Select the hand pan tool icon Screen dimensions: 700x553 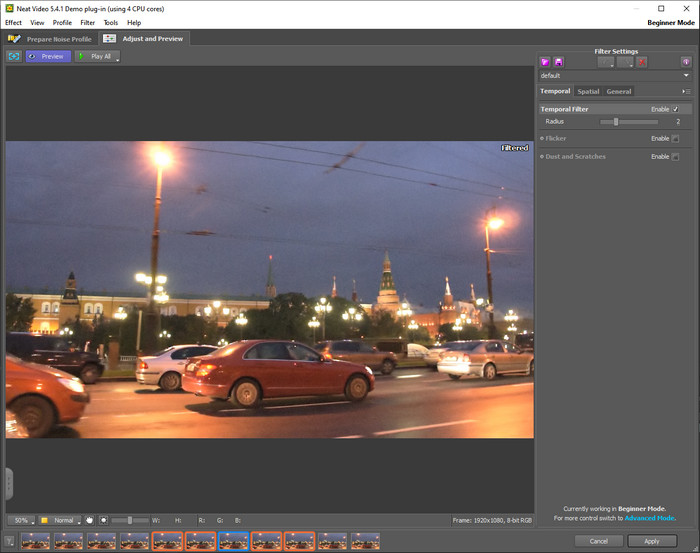pyautogui.click(x=90, y=520)
